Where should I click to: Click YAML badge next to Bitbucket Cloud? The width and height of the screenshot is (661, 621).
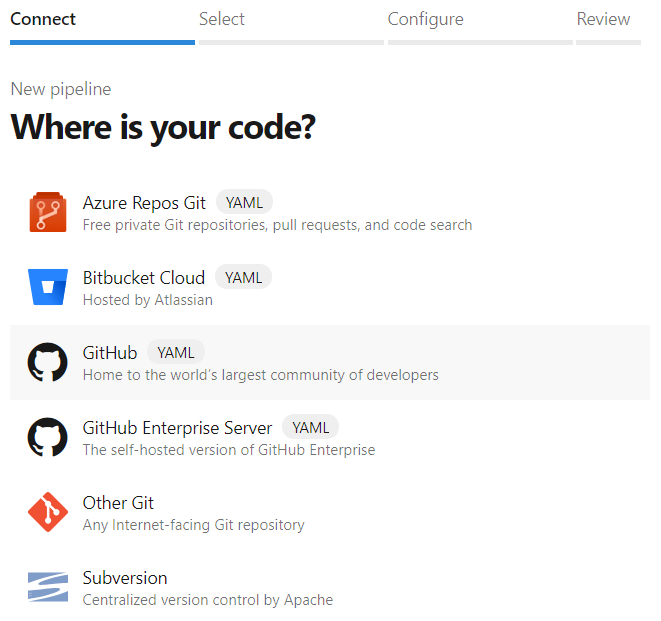click(x=243, y=278)
